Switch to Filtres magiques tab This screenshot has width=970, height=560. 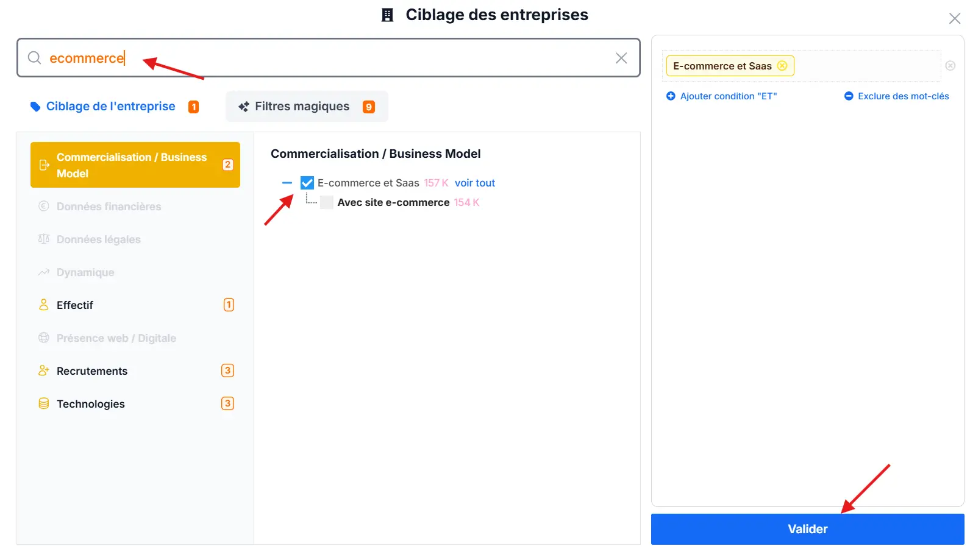click(307, 107)
